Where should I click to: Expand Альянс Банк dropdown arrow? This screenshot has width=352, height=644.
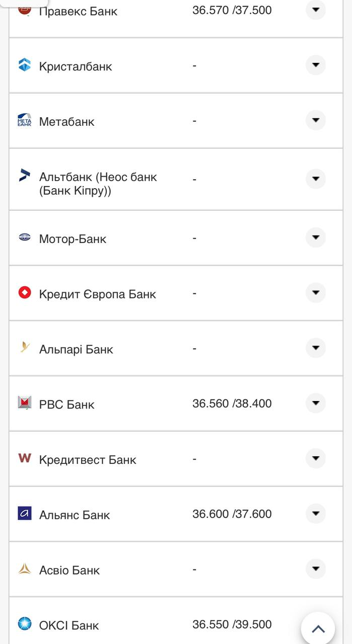click(316, 514)
